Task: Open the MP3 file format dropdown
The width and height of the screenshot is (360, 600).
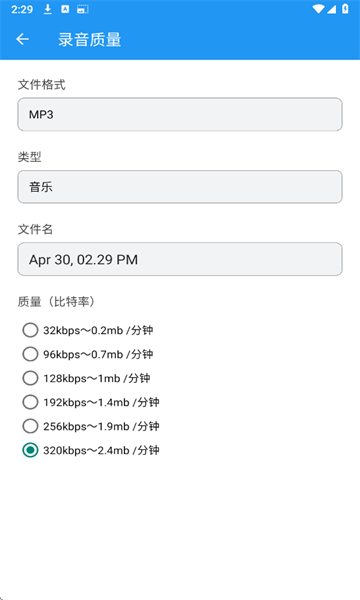Action: pyautogui.click(x=180, y=114)
